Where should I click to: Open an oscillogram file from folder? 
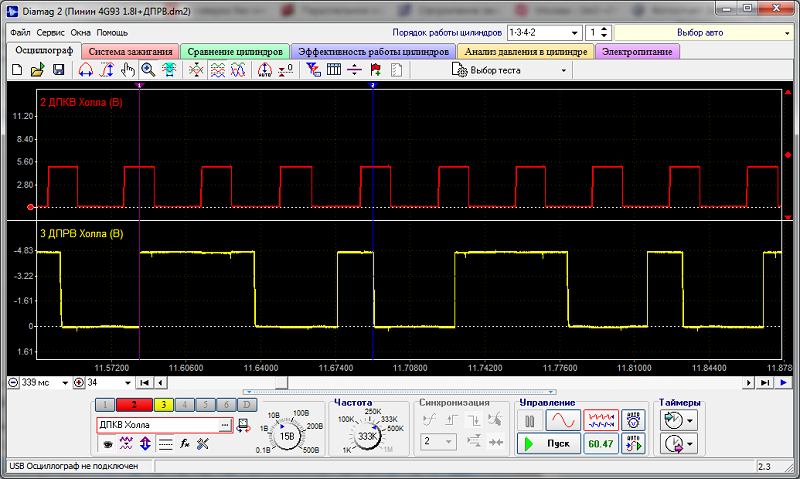[37, 70]
